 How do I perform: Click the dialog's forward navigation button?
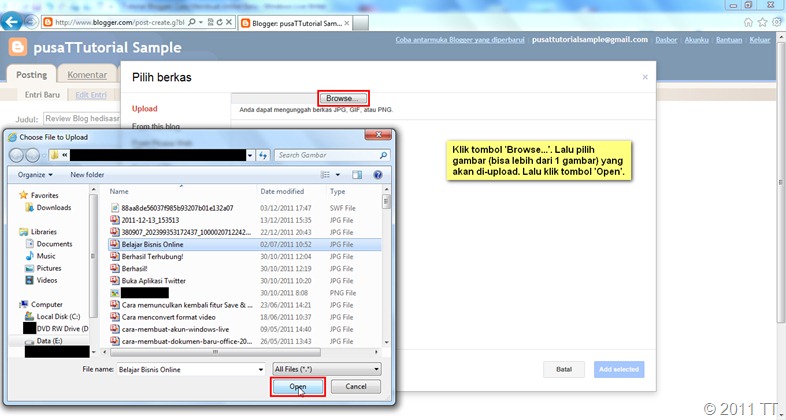click(32, 155)
